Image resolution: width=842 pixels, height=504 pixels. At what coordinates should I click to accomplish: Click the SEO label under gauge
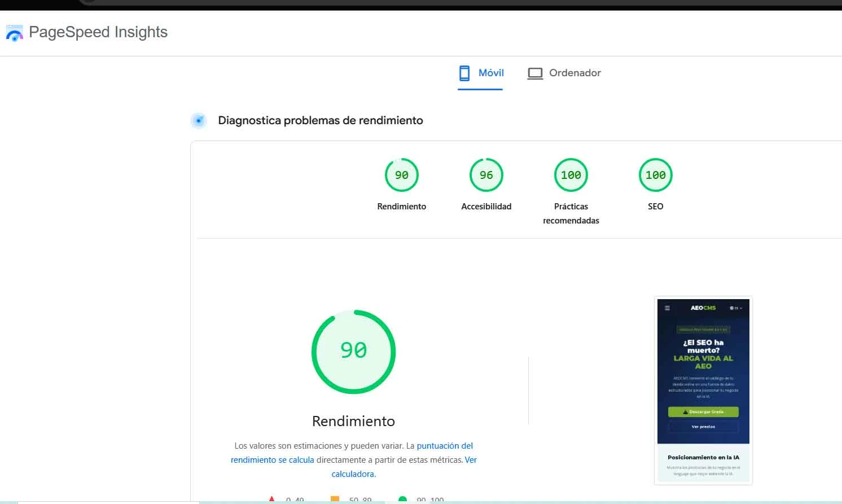656,207
